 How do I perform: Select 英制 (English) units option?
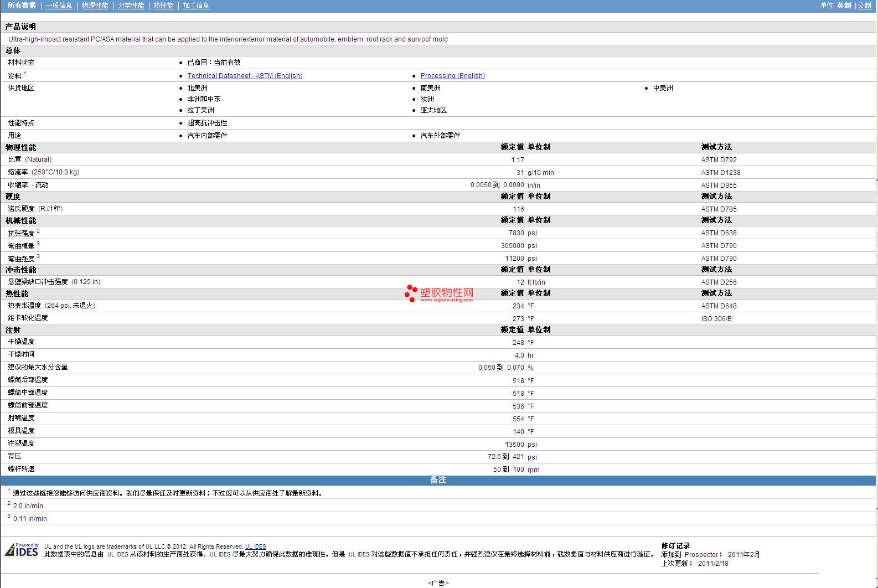pos(844,6)
